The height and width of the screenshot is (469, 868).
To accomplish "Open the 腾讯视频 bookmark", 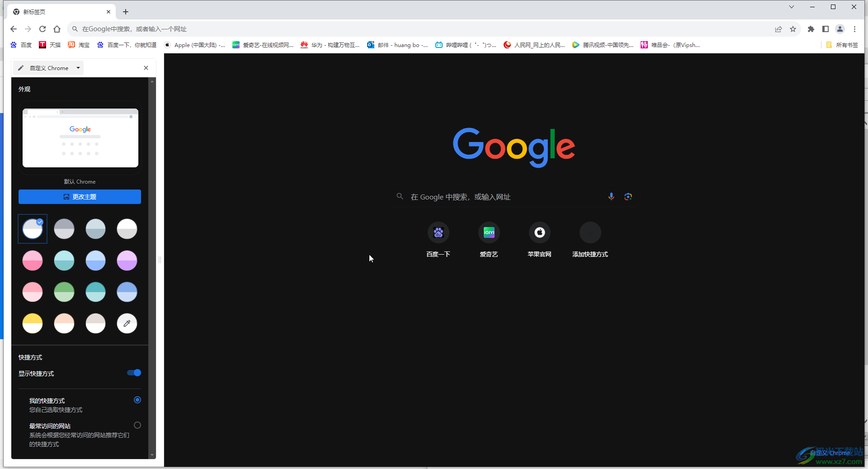I will point(603,45).
